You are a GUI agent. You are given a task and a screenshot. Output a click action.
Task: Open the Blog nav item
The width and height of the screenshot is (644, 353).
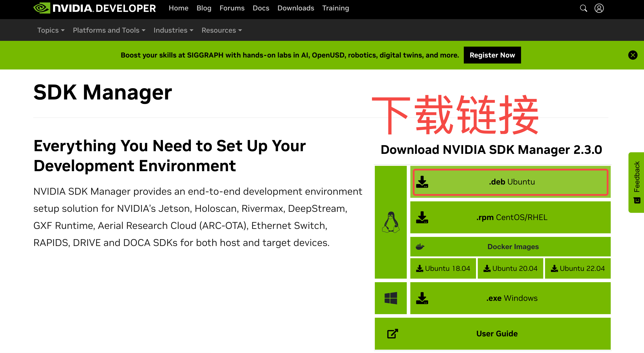[204, 8]
